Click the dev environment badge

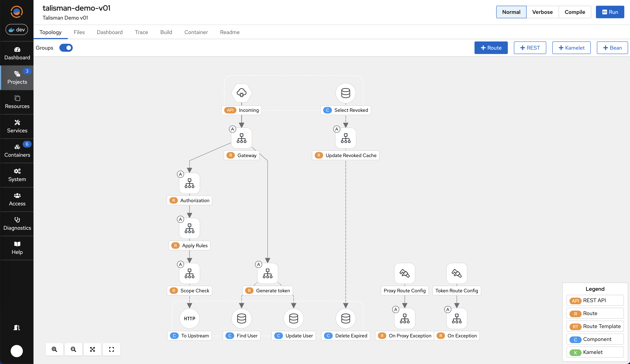[17, 29]
